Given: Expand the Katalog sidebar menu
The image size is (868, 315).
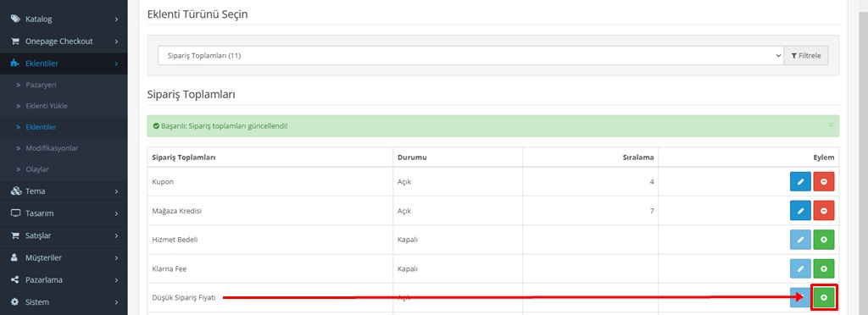Looking at the screenshot, I should pos(64,19).
